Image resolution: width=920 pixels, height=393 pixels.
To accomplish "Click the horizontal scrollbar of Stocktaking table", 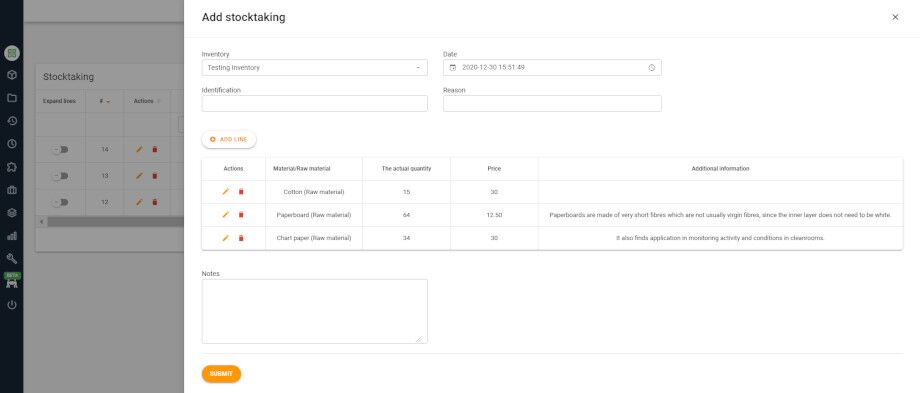I will coord(116,222).
